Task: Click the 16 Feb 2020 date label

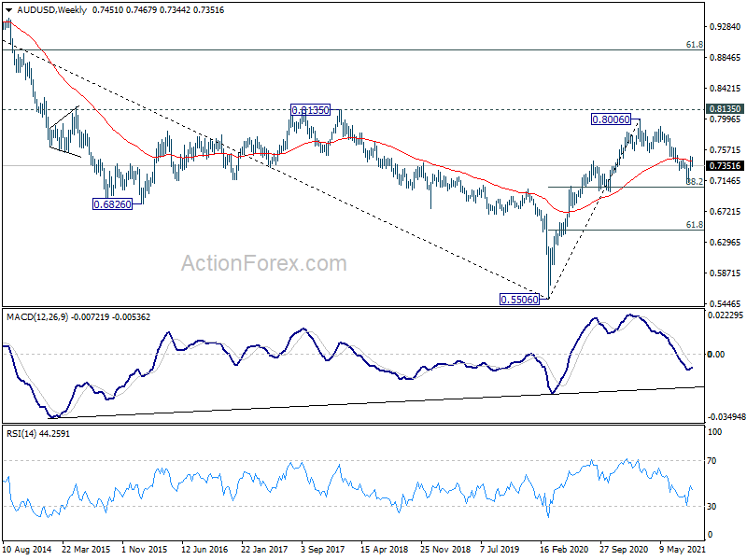Action: 564,549
